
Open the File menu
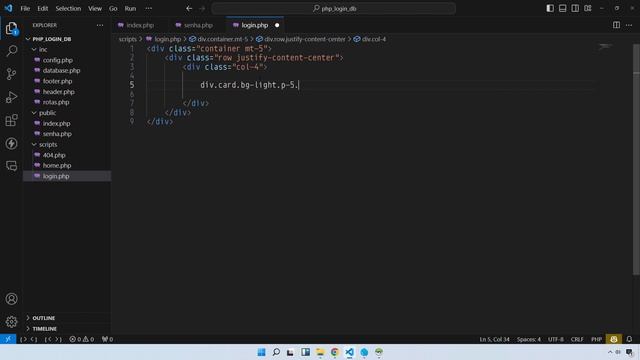[x=25, y=8]
